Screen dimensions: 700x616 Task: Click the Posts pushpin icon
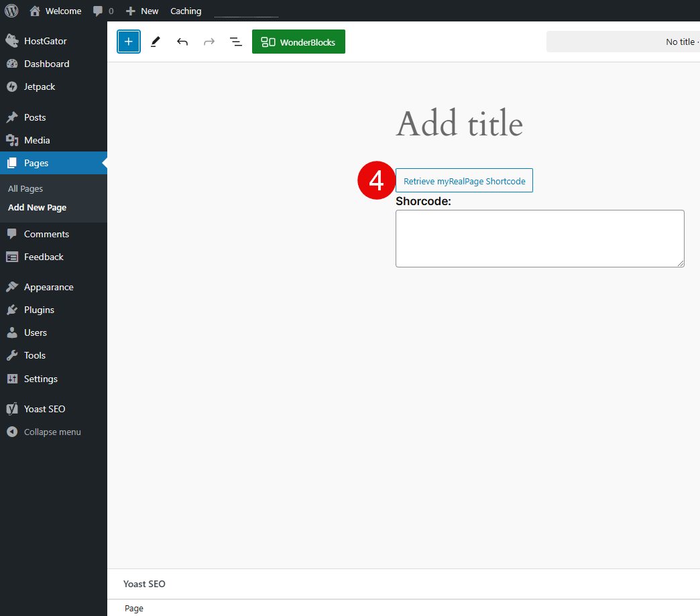point(12,117)
